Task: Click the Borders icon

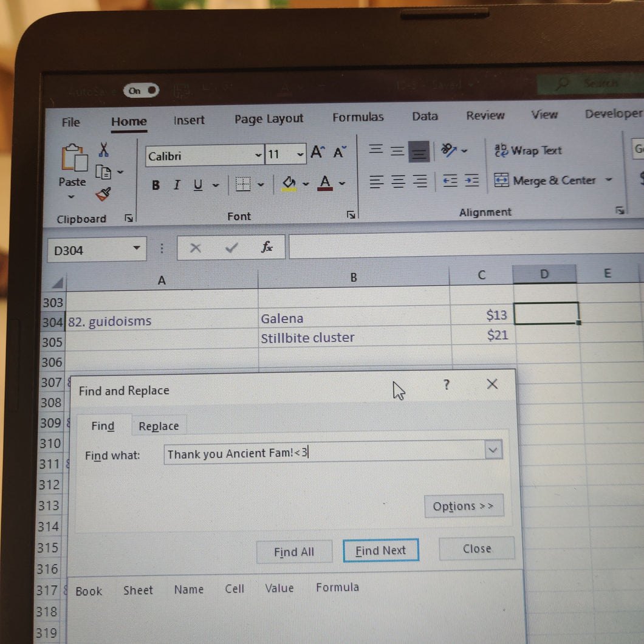Action: pyautogui.click(x=243, y=183)
